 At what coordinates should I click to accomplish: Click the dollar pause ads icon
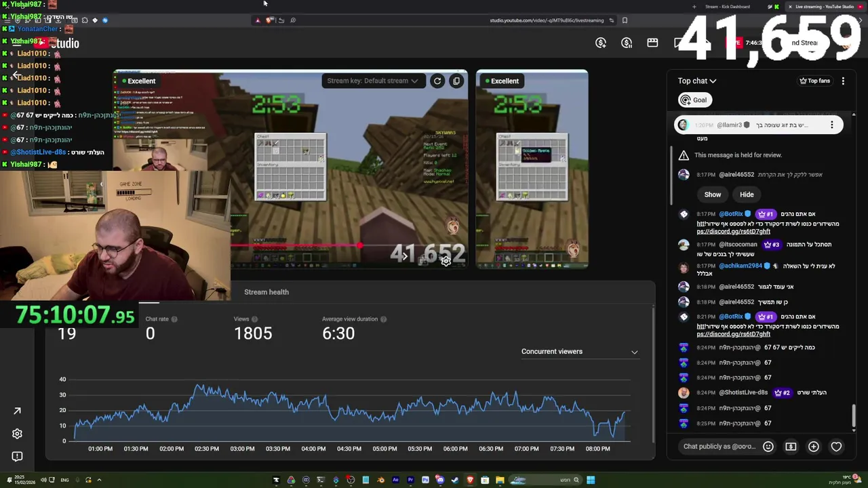point(627,43)
